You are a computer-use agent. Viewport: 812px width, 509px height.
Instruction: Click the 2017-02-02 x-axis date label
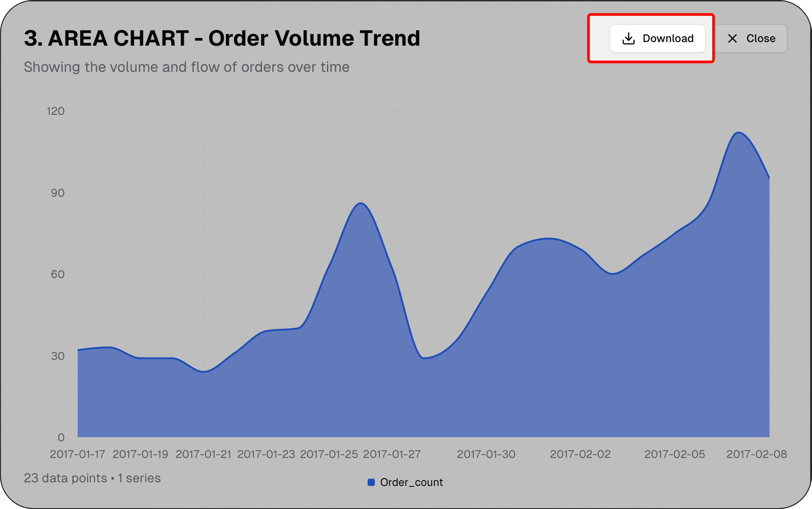click(580, 454)
